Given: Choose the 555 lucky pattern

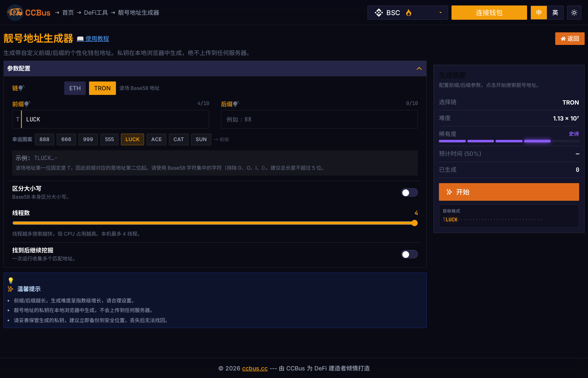Looking at the screenshot, I should point(109,139).
